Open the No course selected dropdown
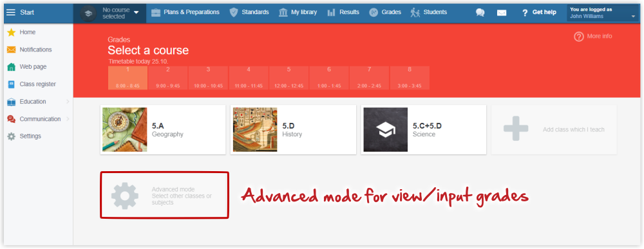 (110, 13)
